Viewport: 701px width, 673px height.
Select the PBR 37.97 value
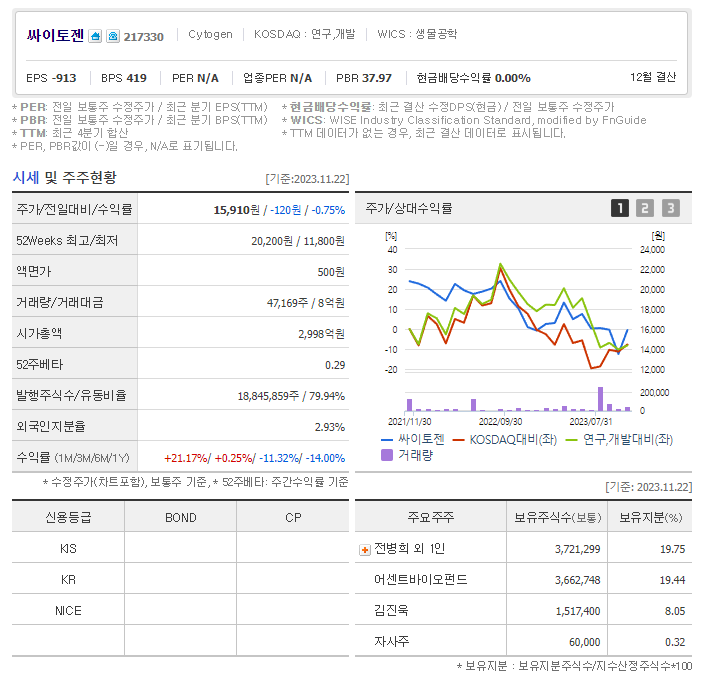[364, 78]
